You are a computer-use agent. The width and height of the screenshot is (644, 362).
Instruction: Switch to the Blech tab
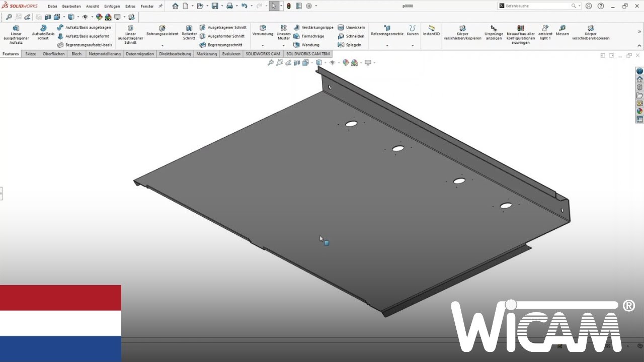pyautogui.click(x=76, y=53)
